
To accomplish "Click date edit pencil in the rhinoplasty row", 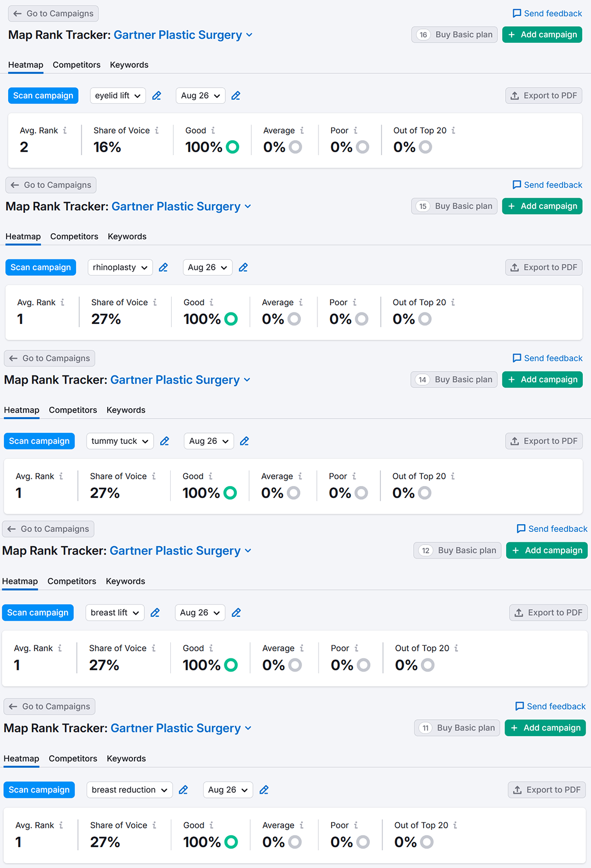I will [244, 268].
